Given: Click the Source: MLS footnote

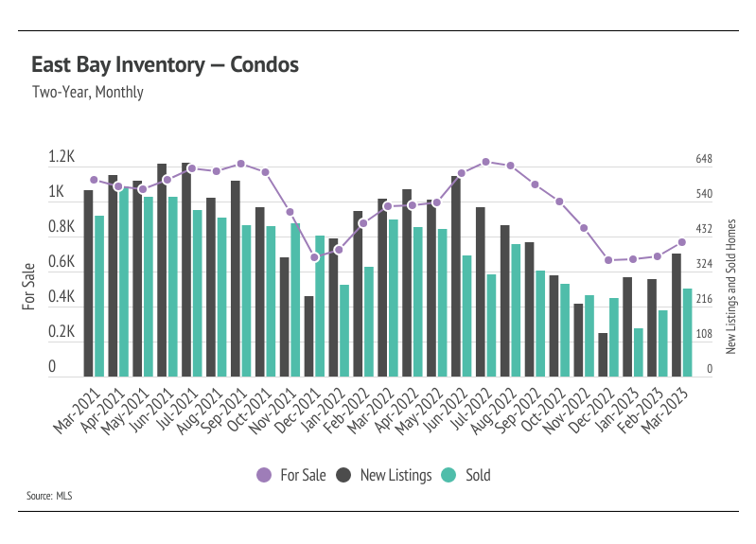Looking at the screenshot, I should coord(49,496).
